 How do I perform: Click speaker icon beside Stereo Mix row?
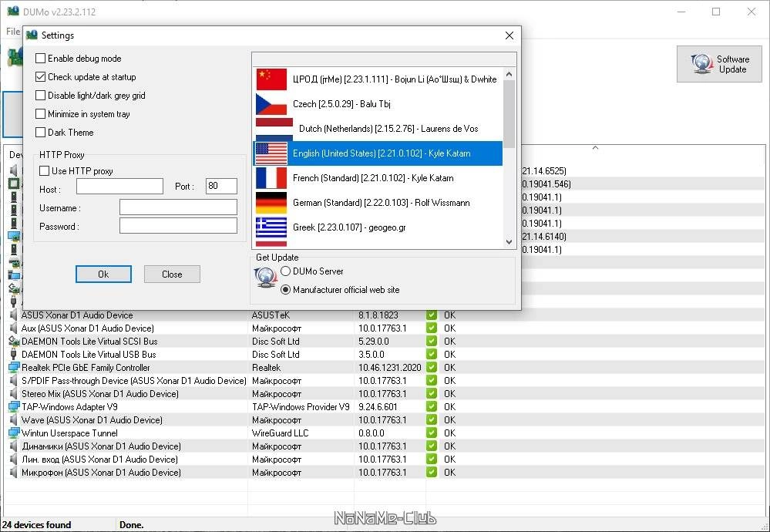coord(14,393)
